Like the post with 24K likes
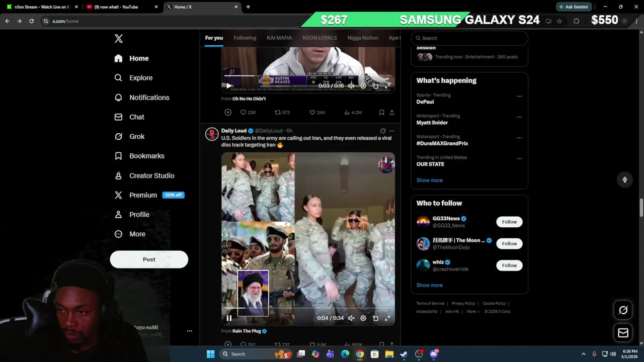The width and height of the screenshot is (644, 362). coord(317,113)
